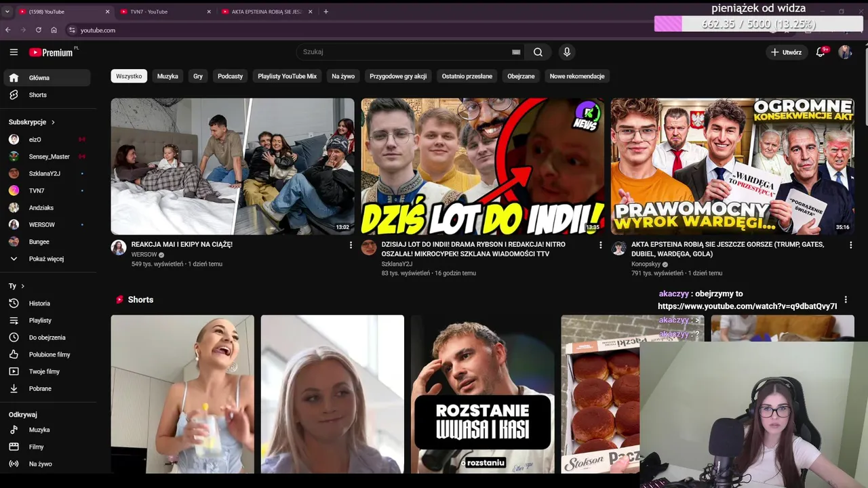Click the search magnifier button
The width and height of the screenshot is (868, 488).
538,52
